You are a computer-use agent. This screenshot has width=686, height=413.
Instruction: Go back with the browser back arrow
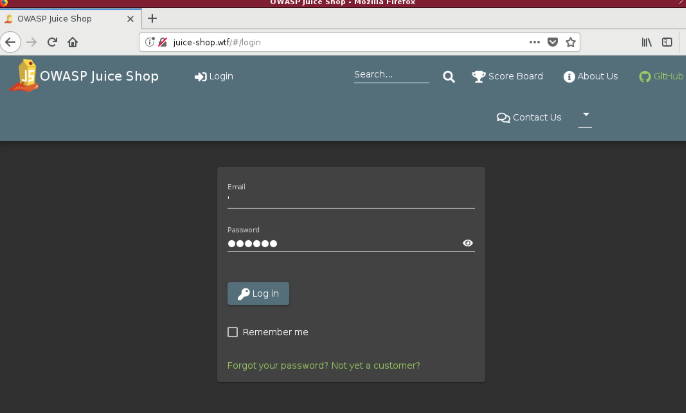click(x=10, y=42)
